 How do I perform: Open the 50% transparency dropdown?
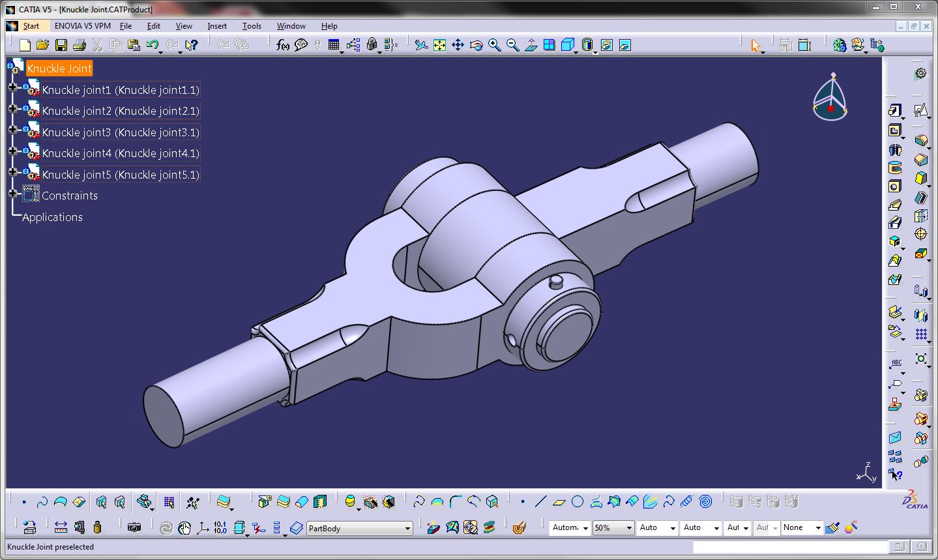(613, 527)
